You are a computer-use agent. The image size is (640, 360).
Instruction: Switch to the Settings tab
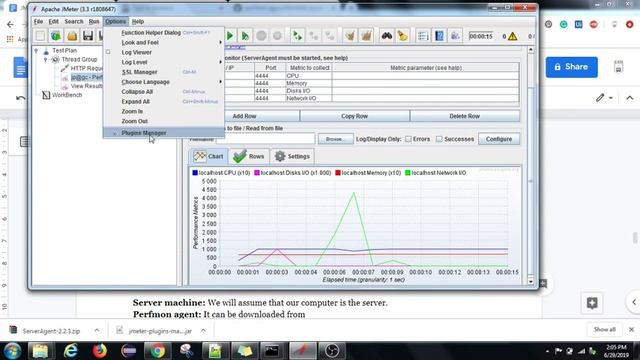(292, 156)
